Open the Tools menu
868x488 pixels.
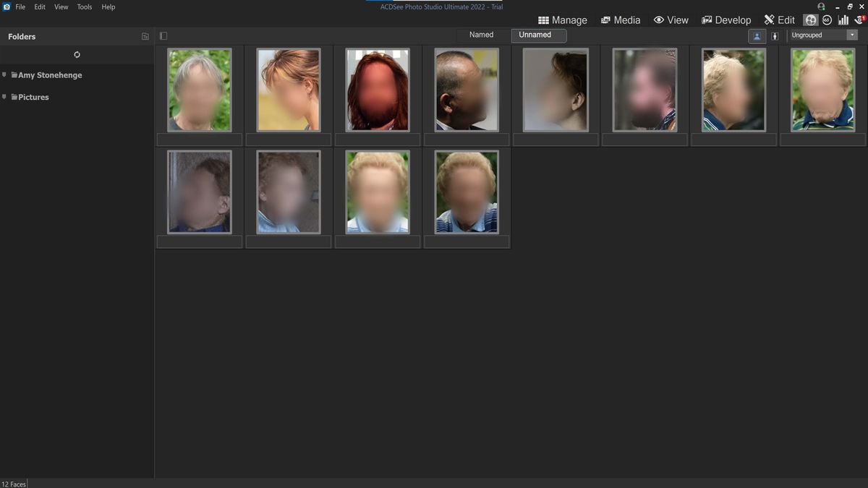pyautogui.click(x=85, y=7)
